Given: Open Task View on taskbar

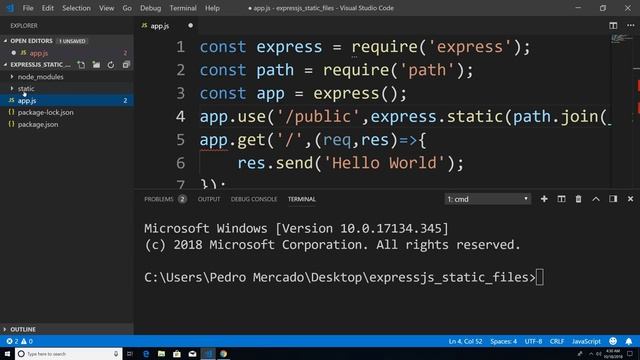Looking at the screenshot, I should [x=130, y=353].
